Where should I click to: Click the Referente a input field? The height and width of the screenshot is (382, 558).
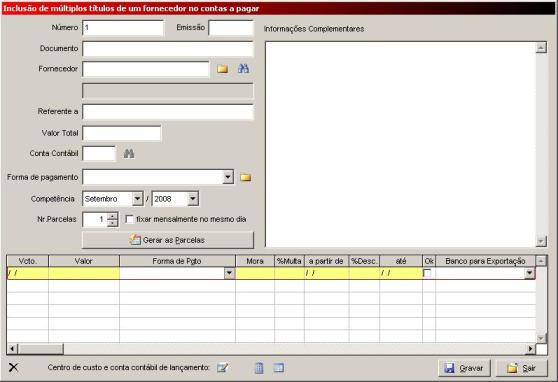click(168, 112)
